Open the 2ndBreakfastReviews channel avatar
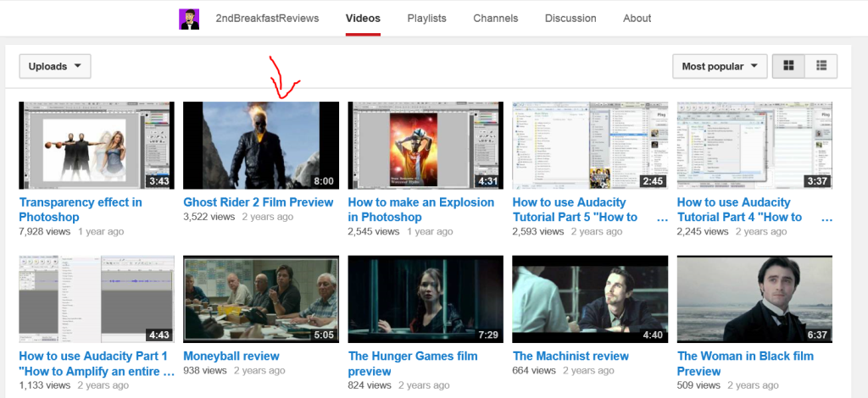The image size is (868, 398). 189,19
